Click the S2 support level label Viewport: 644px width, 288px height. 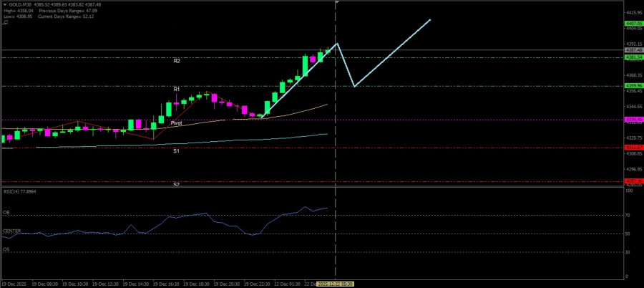coord(176,184)
